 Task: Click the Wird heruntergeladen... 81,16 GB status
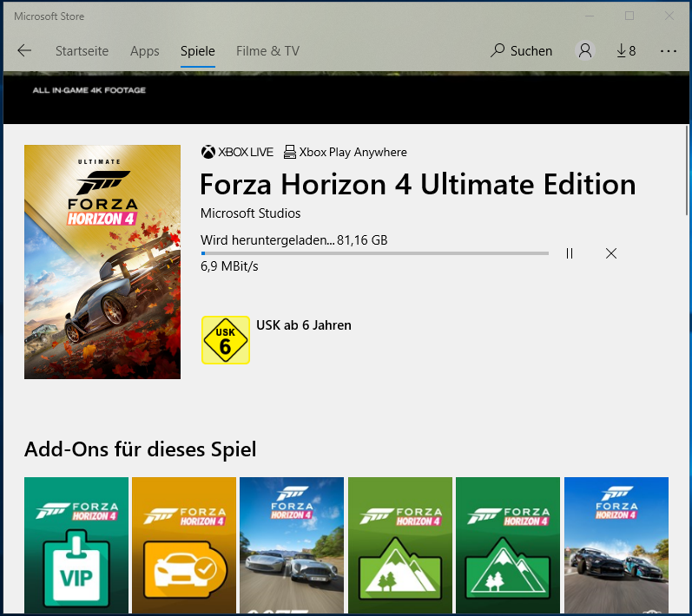tap(294, 240)
